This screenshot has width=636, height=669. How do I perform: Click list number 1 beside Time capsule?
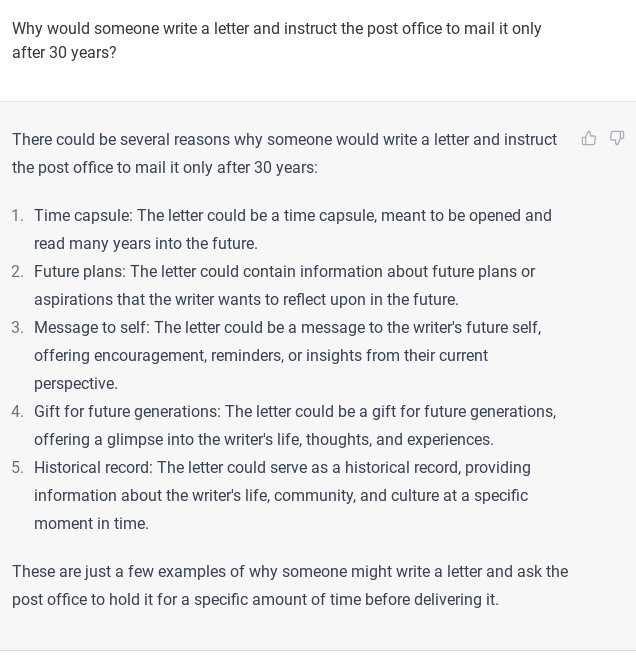[x=17, y=216]
